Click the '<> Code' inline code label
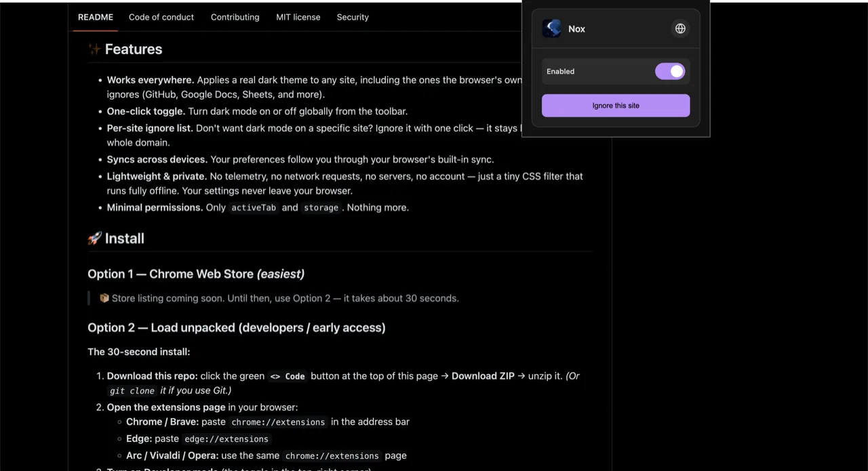 (x=288, y=376)
